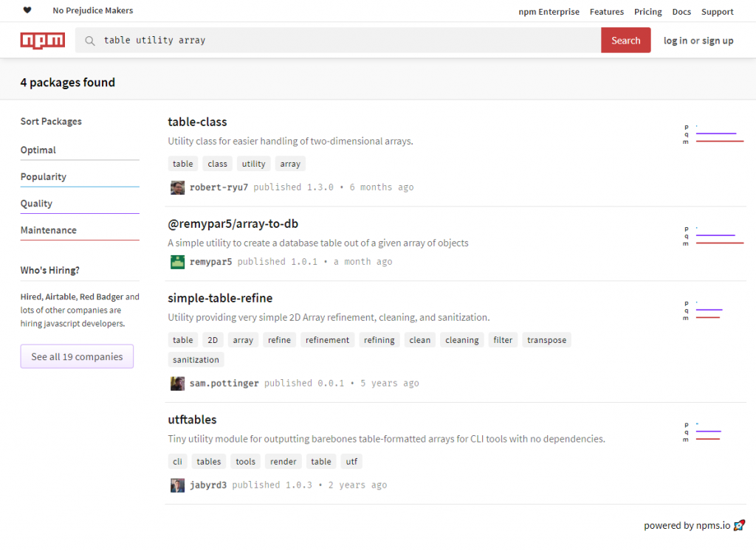This screenshot has width=756, height=551.
Task: Click the render tag under utftables
Action: 283,462
